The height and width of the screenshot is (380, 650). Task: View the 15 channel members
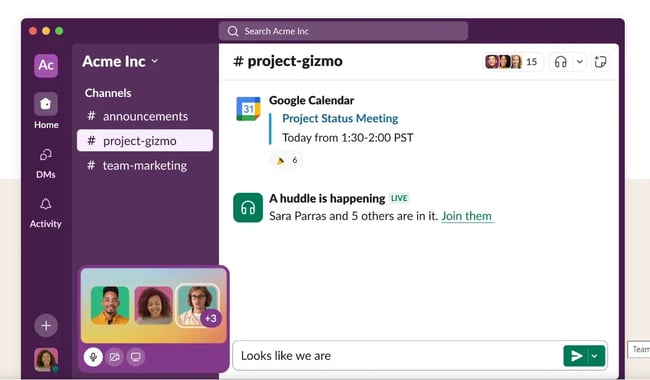(512, 62)
